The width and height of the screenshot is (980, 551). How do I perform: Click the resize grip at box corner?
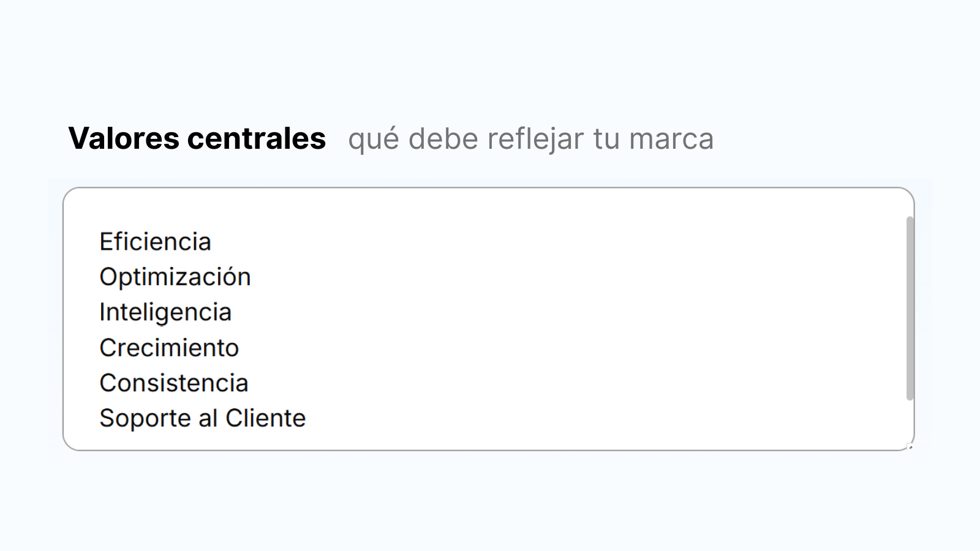910,446
